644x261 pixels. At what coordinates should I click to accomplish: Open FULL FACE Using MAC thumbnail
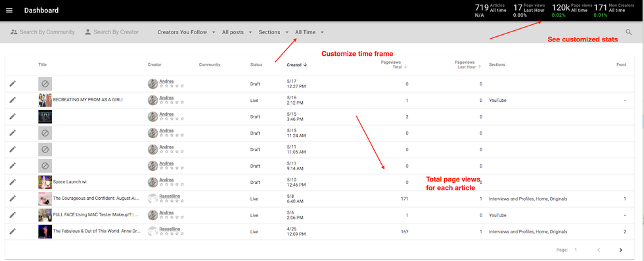click(x=45, y=215)
